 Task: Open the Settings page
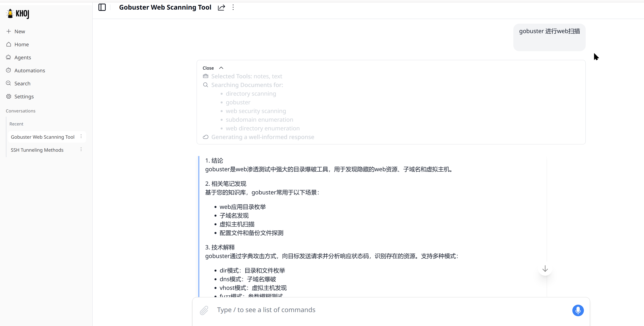pos(20,96)
